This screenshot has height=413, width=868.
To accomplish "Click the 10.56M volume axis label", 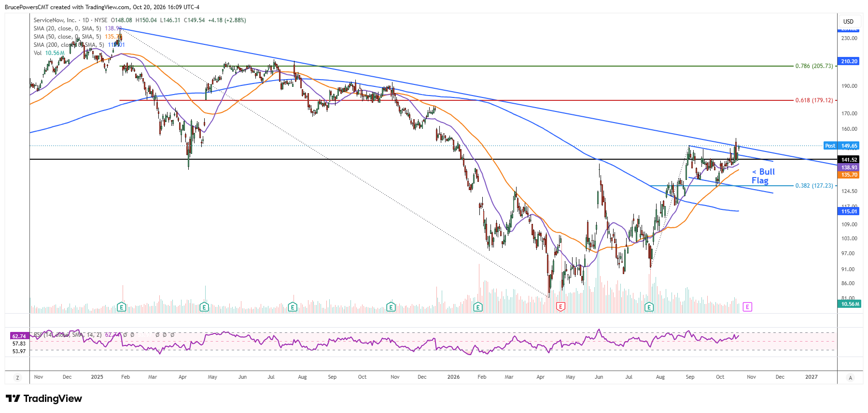I will click(850, 304).
